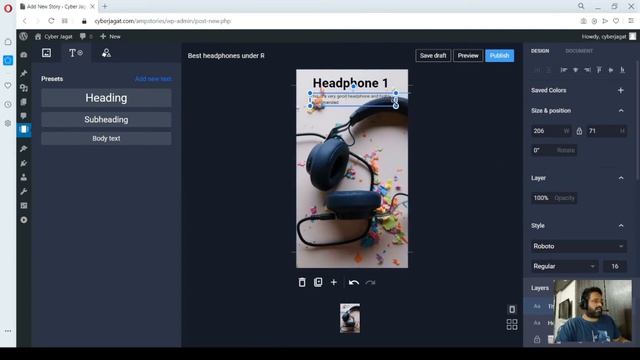Screen dimensions: 640x360
Task: Collapse the Layer section
Action: coord(621,178)
